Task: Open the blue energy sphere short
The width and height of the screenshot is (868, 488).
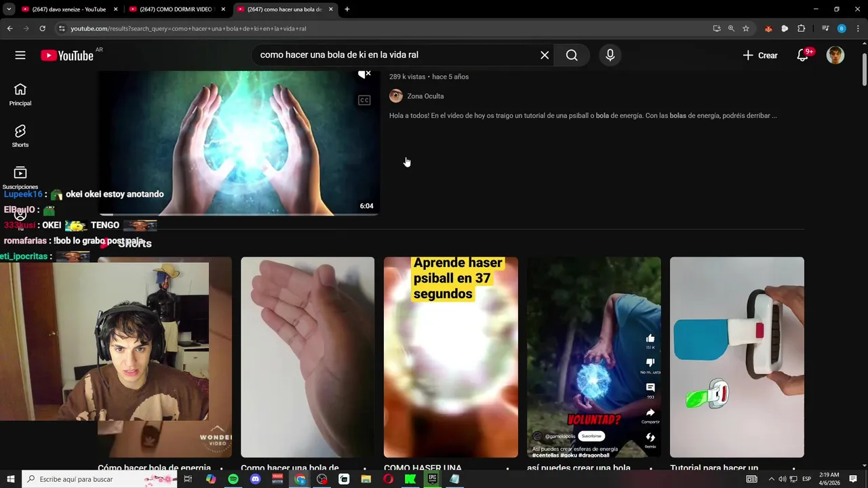Action: coord(593,357)
